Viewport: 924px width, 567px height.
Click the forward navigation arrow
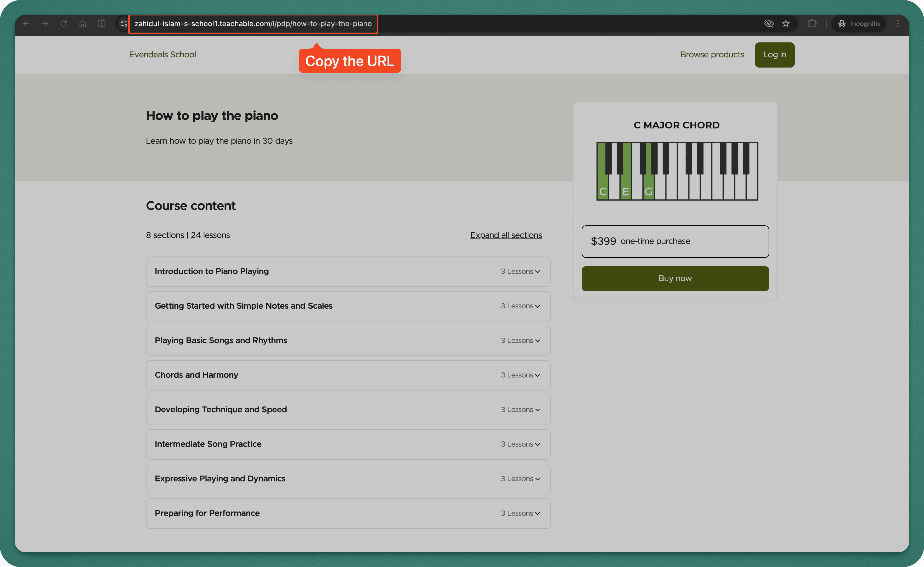[x=45, y=23]
